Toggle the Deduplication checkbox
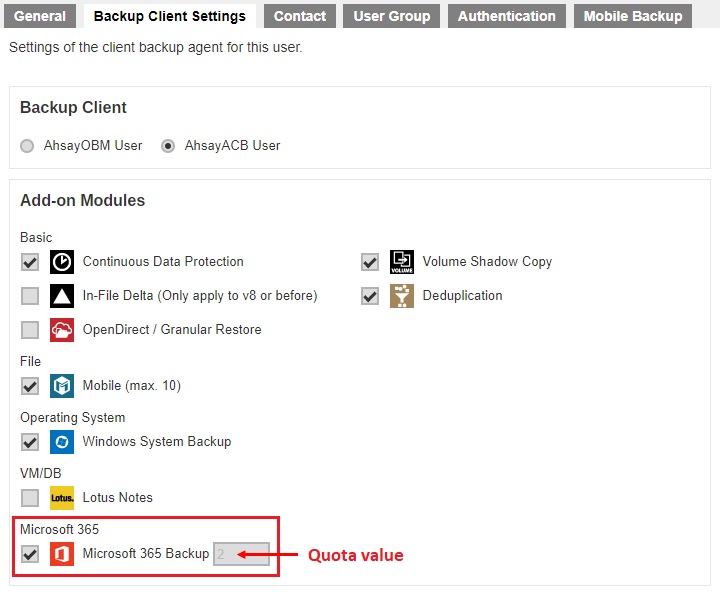The width and height of the screenshot is (720, 595). point(370,296)
